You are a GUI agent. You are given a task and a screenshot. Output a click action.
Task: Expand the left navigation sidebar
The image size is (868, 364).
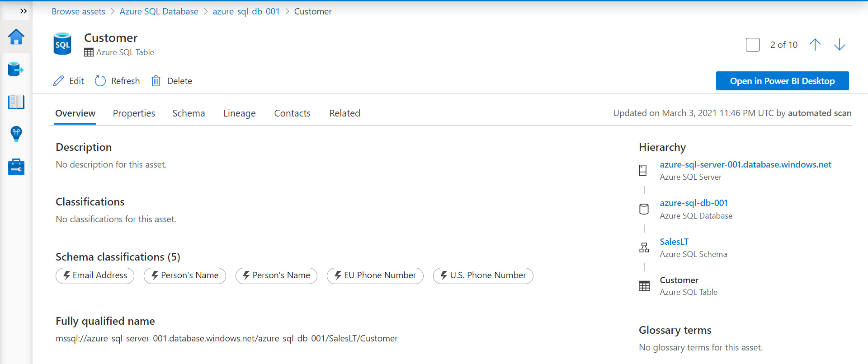point(24,11)
